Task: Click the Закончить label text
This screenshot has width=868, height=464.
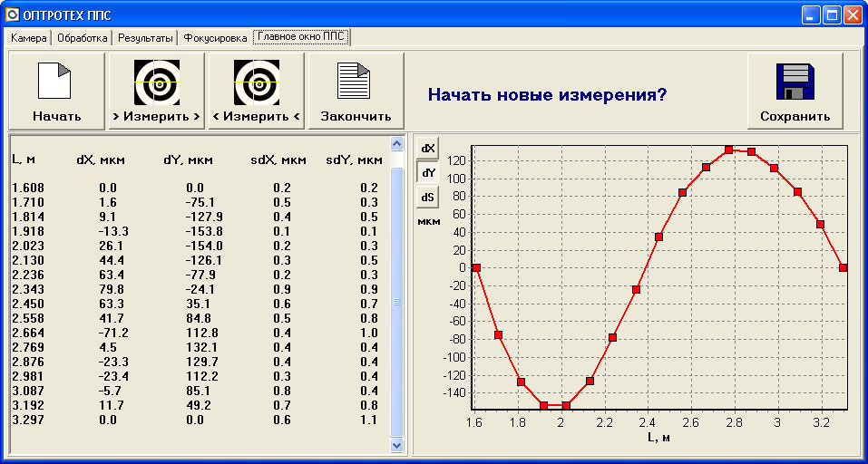Action: click(356, 117)
